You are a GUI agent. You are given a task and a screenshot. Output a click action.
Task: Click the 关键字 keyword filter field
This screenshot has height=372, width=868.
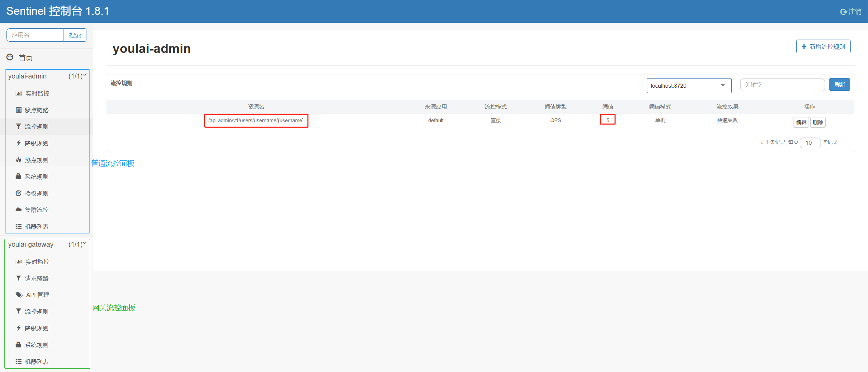[782, 85]
